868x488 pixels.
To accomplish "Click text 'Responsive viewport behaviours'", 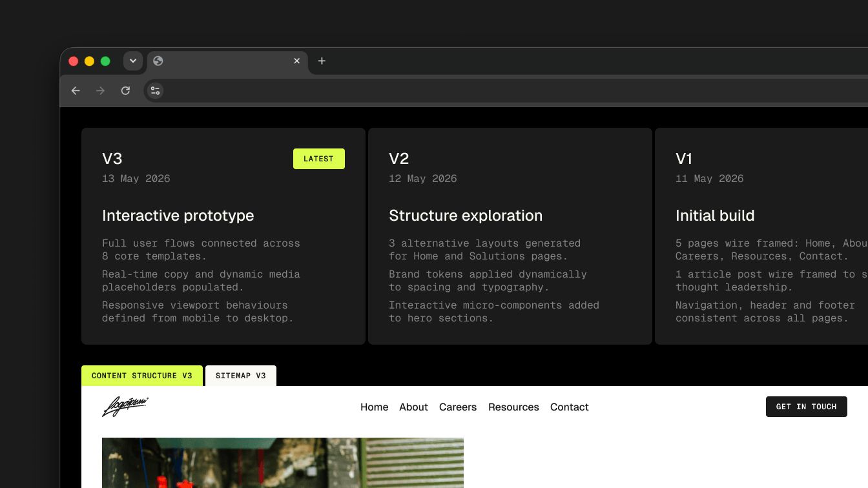I will point(195,305).
